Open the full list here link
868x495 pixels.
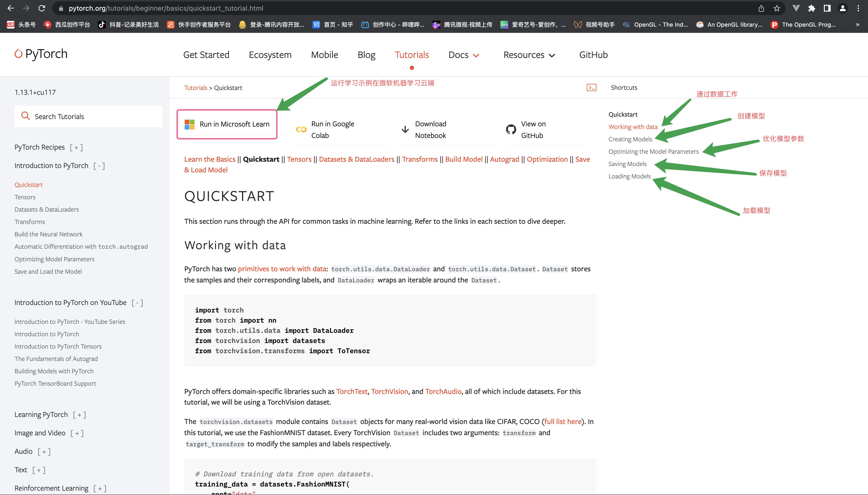point(563,422)
